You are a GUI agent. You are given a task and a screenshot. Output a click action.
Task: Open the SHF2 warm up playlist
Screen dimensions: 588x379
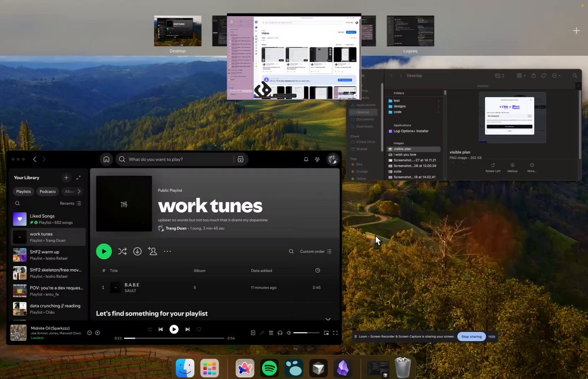pos(48,255)
